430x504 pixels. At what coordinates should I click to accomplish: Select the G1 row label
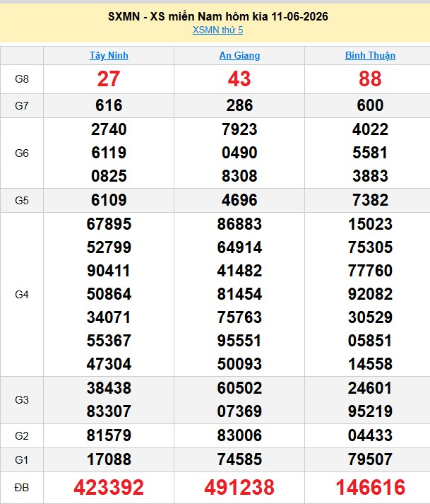coord(22,460)
